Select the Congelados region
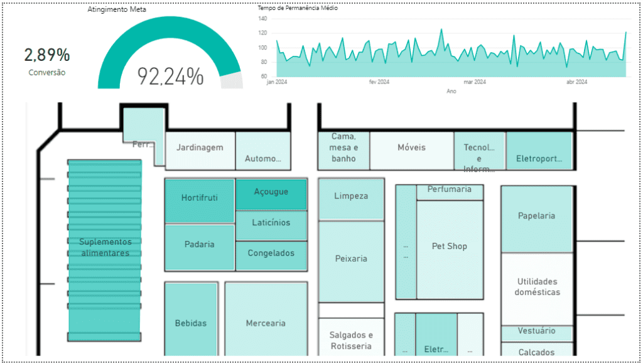 pyautogui.click(x=271, y=256)
